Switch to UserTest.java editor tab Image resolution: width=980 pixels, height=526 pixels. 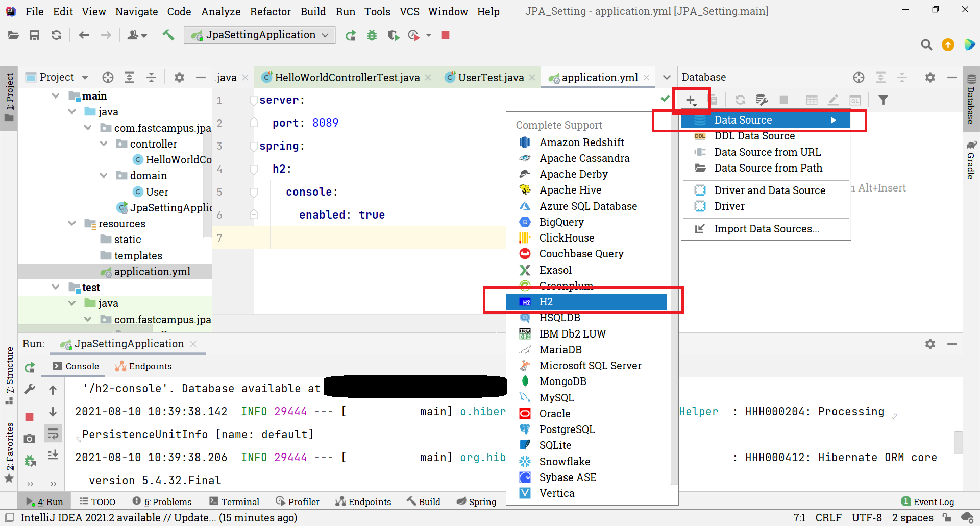click(x=490, y=77)
